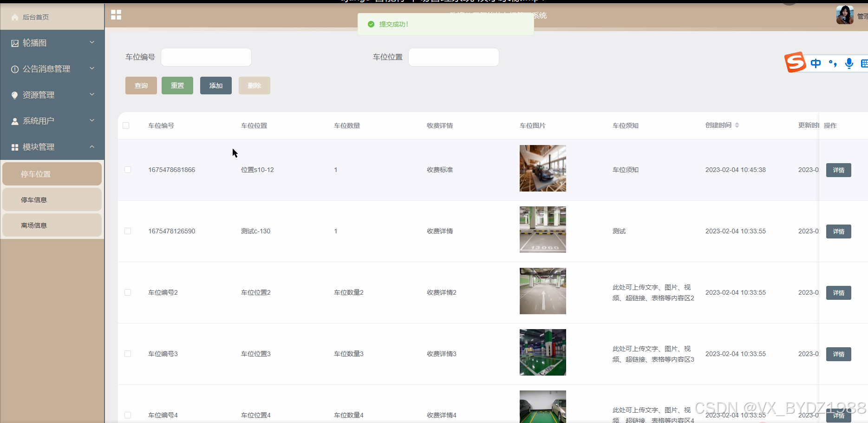Check the row 1675478681866 checkbox

point(128,170)
